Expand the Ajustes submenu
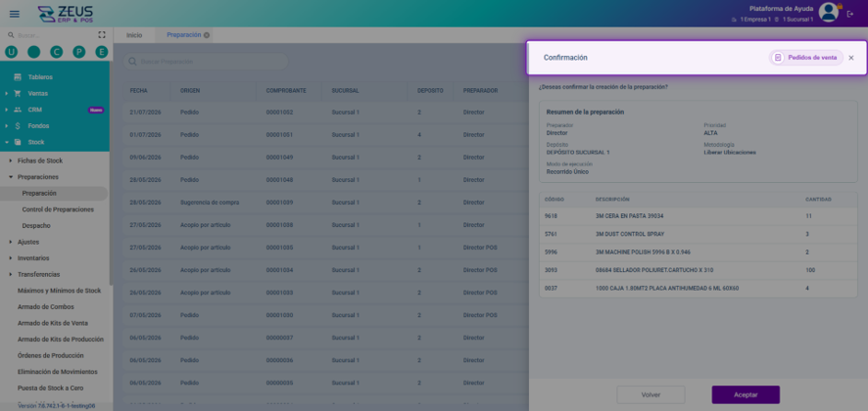Viewport: 868px width, 411px height. coord(11,242)
